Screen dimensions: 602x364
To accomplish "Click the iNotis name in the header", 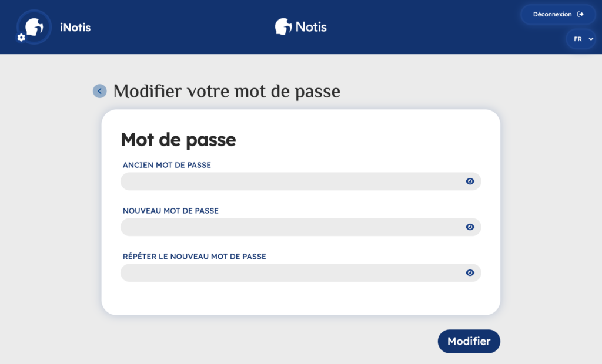I will [x=75, y=27].
